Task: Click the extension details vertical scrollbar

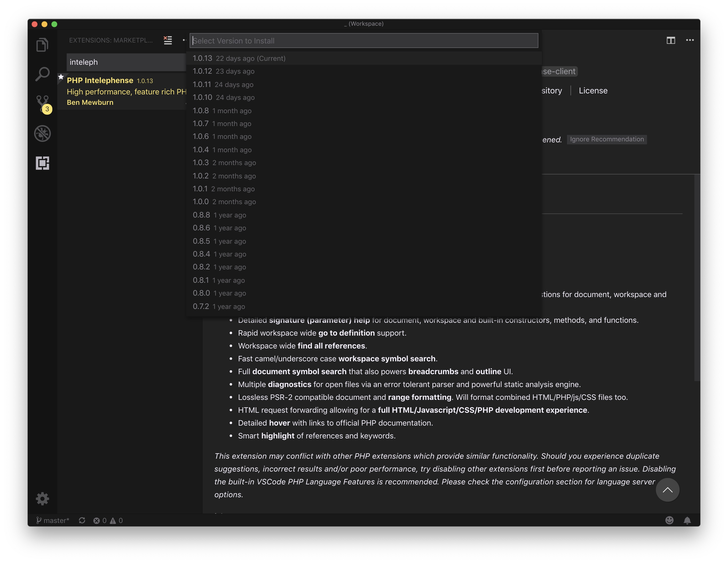Action: click(x=697, y=278)
